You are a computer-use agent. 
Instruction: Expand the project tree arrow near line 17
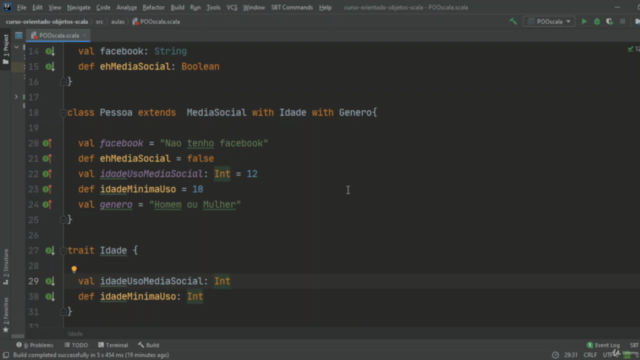[x=16, y=97]
